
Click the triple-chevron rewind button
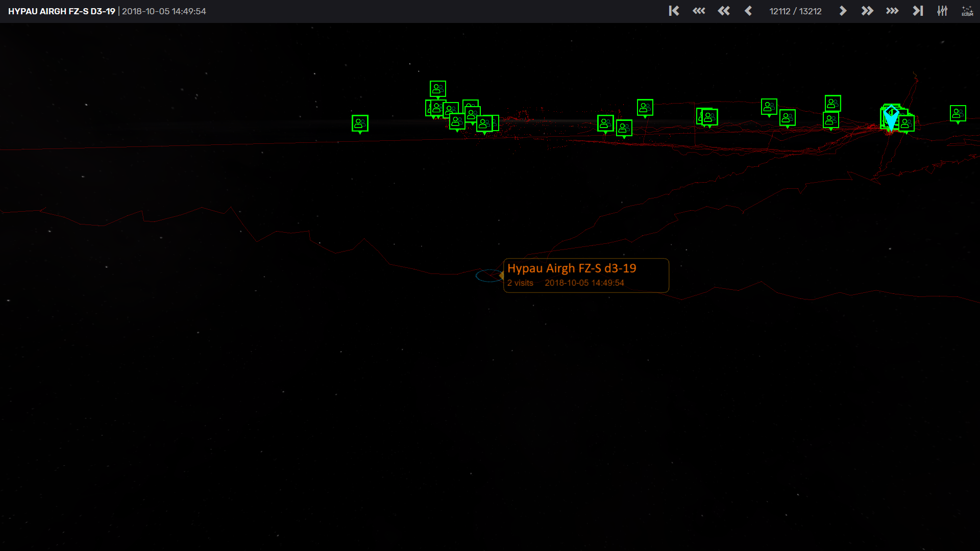click(699, 11)
